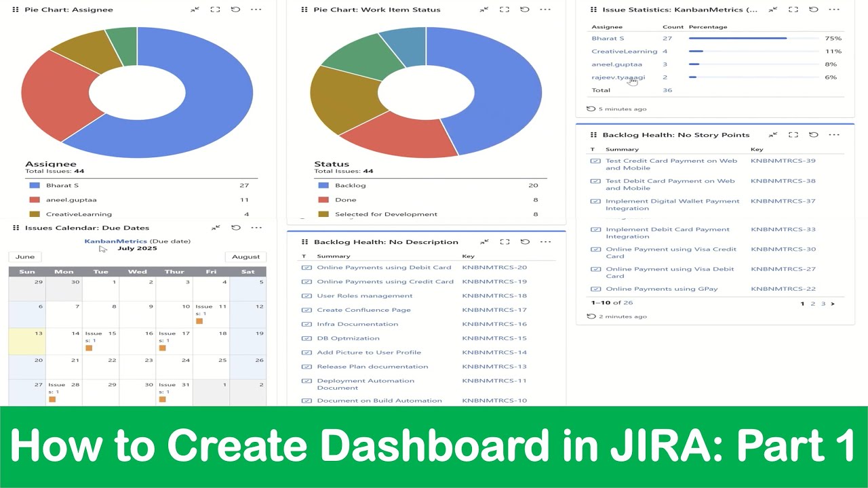
Task: Click the red Done status legend swatch
Action: (323, 200)
